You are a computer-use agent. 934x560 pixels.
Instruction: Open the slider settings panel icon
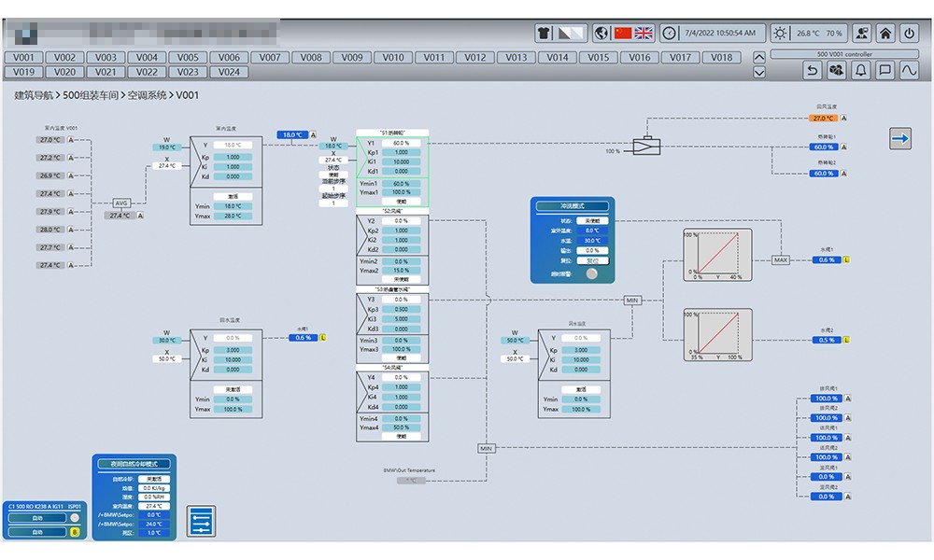pyautogui.click(x=201, y=520)
